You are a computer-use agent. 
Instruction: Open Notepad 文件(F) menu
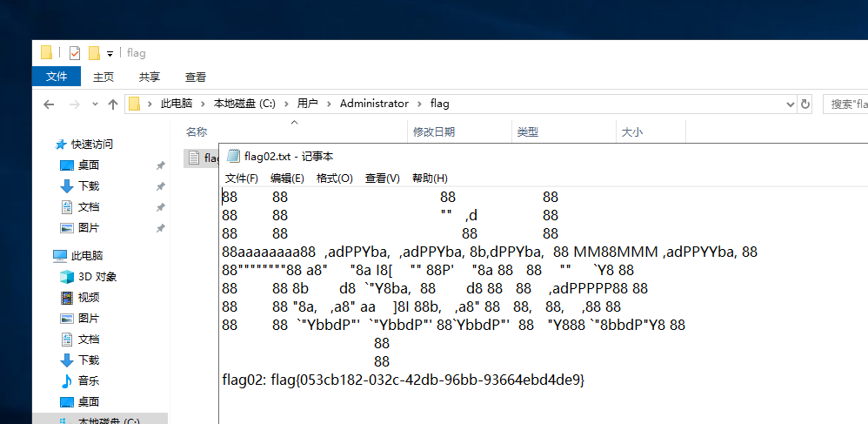coord(242,178)
